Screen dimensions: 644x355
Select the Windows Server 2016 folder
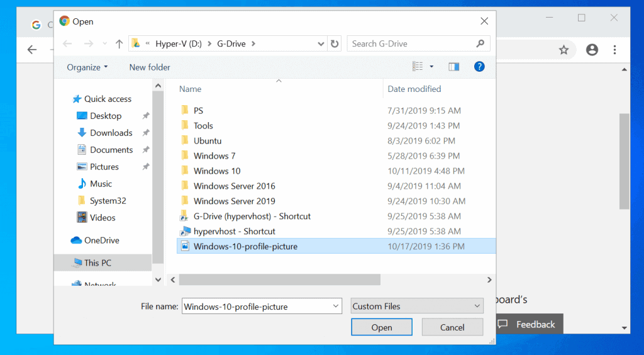point(234,186)
